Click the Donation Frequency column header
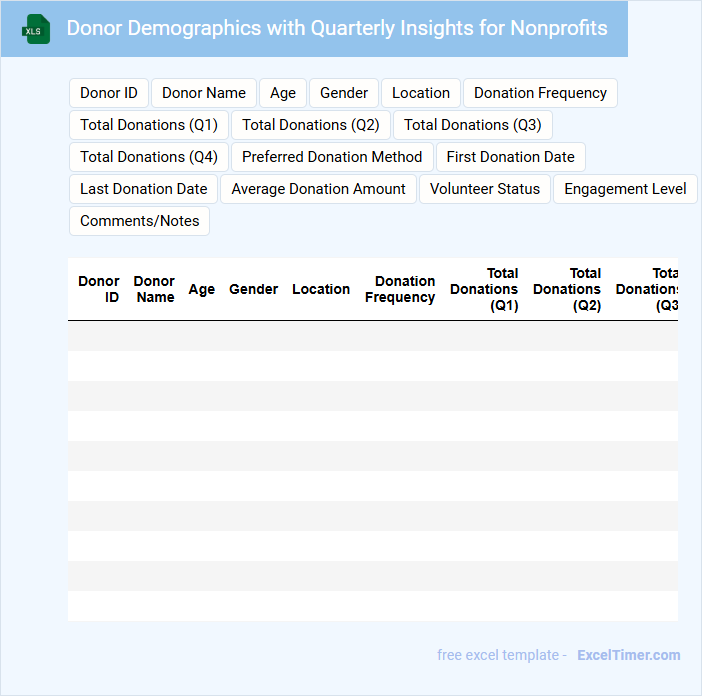702x696 pixels. click(x=400, y=289)
